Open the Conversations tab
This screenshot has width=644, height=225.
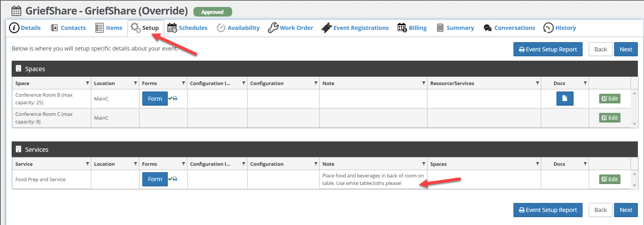509,28
